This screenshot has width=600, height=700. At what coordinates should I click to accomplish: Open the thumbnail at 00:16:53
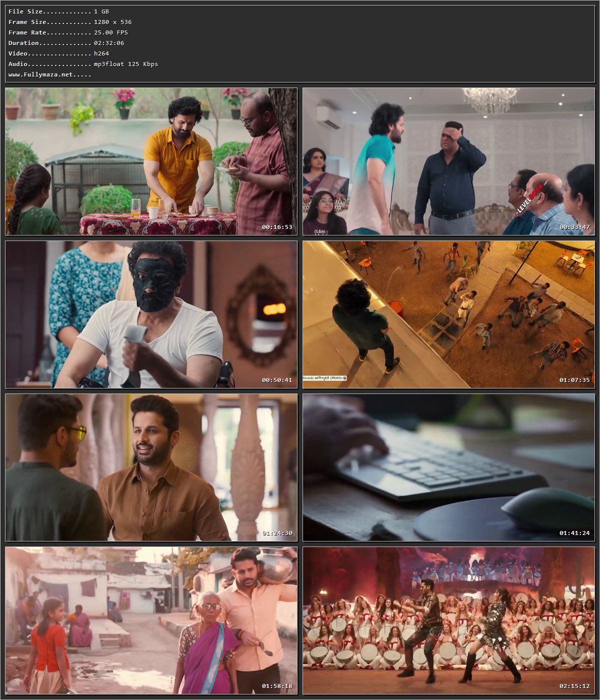pos(151,161)
